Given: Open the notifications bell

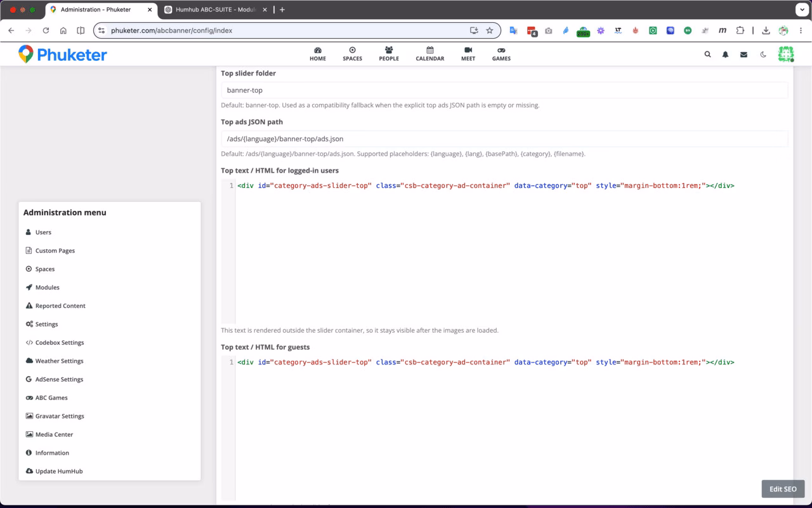Looking at the screenshot, I should coord(726,55).
